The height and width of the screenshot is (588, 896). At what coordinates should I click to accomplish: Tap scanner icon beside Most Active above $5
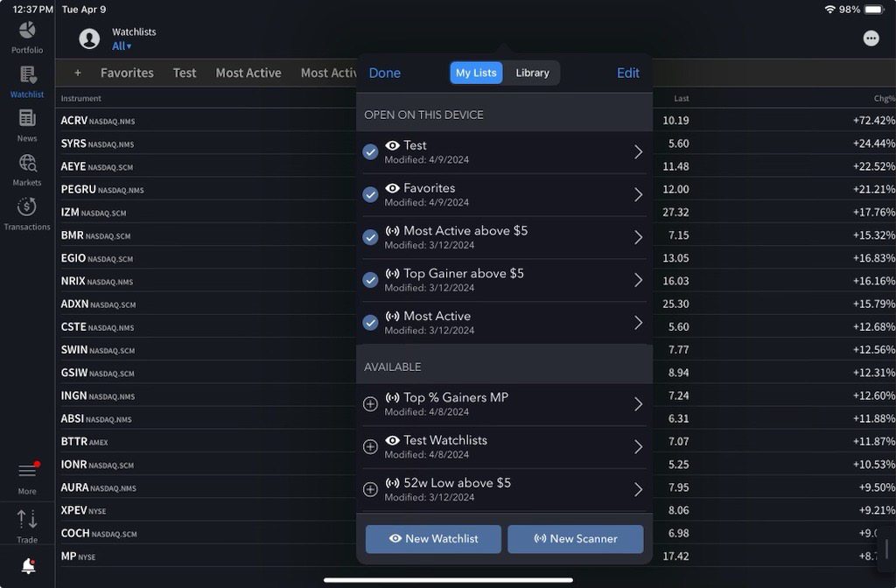click(x=392, y=231)
